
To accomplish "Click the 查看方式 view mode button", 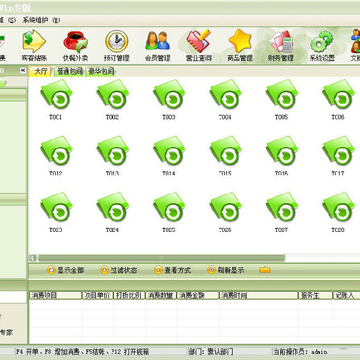I will tap(173, 270).
